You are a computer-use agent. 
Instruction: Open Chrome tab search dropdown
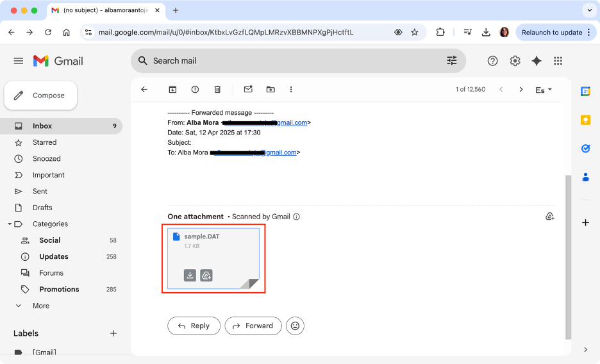[x=590, y=10]
